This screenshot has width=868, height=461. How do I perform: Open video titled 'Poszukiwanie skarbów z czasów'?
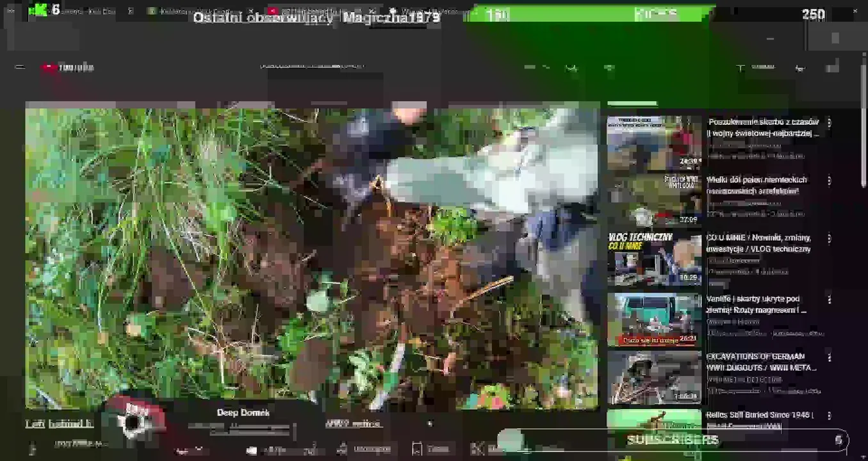(763, 127)
